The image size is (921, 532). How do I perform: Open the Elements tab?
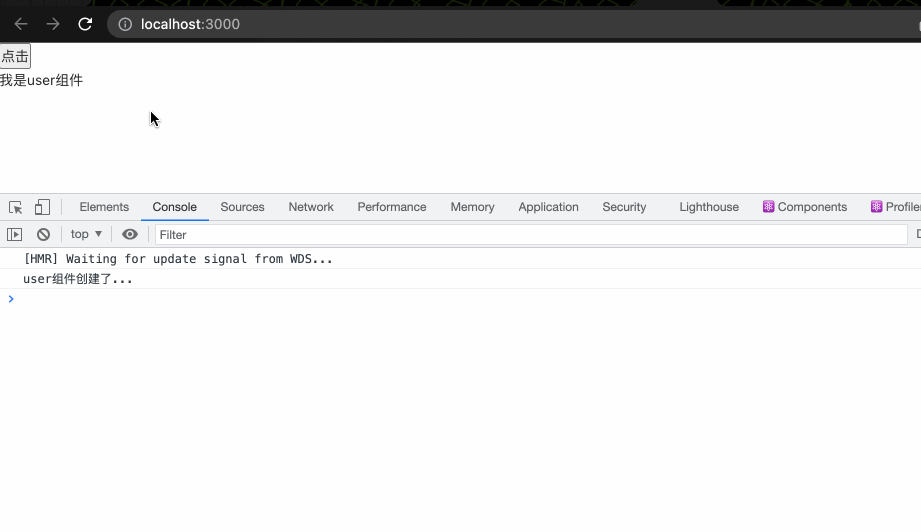coord(104,207)
